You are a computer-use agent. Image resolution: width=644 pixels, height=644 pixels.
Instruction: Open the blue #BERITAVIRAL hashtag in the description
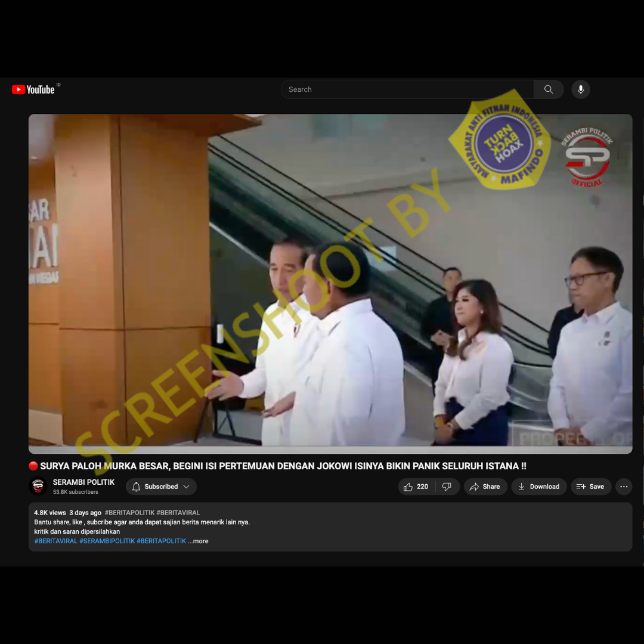(x=56, y=541)
